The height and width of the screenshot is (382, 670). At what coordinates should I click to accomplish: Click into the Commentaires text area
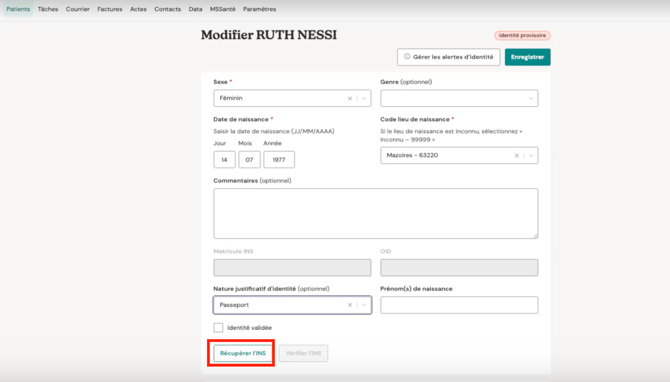376,213
